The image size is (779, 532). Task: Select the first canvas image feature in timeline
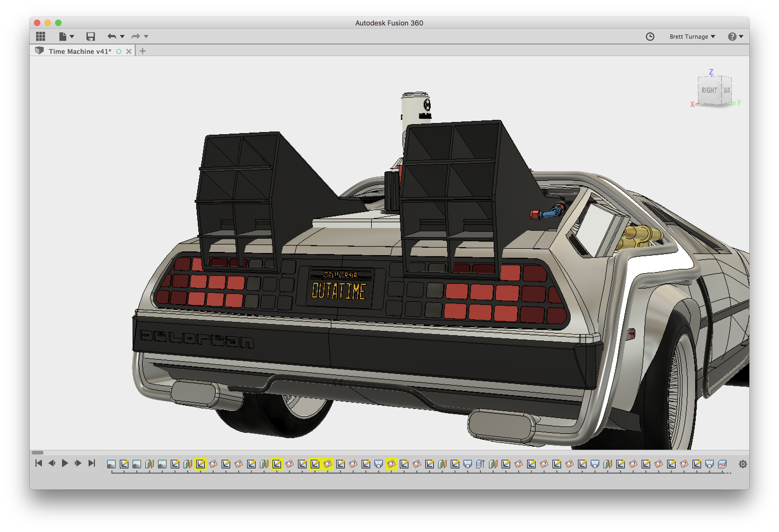(x=111, y=464)
